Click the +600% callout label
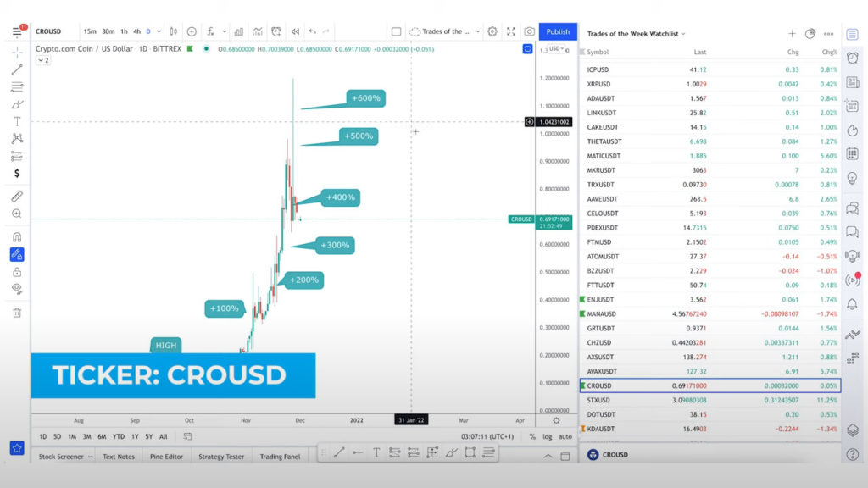The height and width of the screenshot is (488, 868). click(x=366, y=98)
